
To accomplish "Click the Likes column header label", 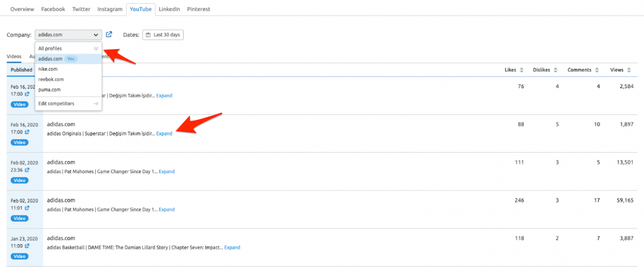I will [x=510, y=70].
